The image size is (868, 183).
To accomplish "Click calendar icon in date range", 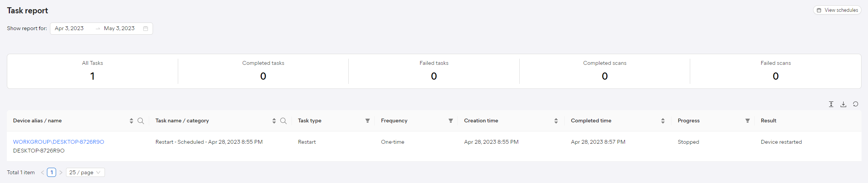I will [x=145, y=29].
